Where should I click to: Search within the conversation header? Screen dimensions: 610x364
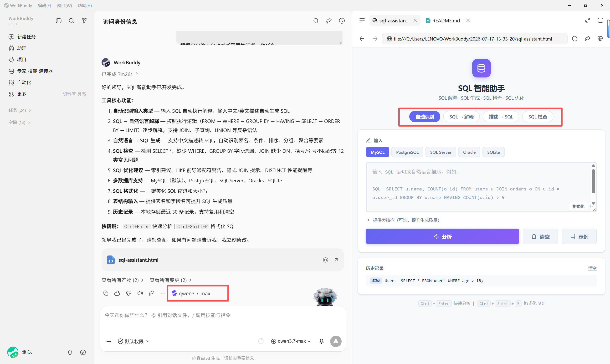pyautogui.click(x=316, y=21)
